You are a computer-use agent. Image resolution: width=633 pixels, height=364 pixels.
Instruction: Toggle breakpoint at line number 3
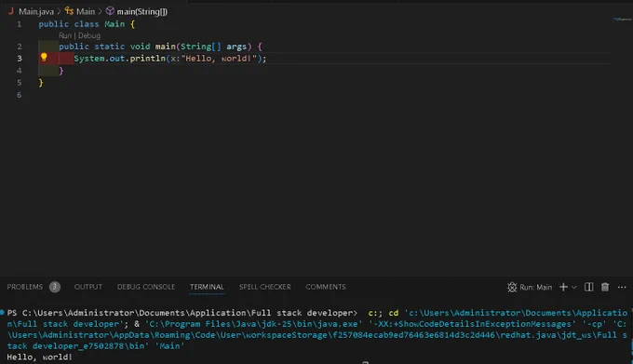[19, 59]
